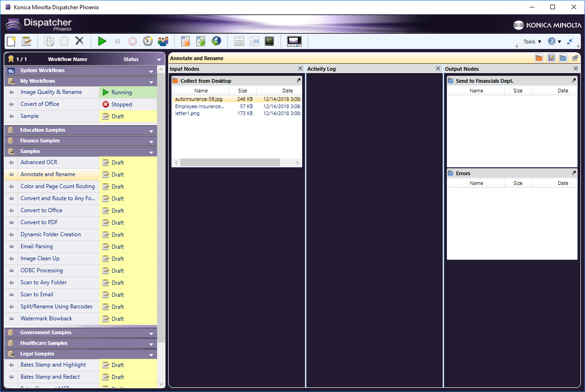Expand the Healthcare Samples group
Screen dimensions: 585x392
[x=151, y=344]
